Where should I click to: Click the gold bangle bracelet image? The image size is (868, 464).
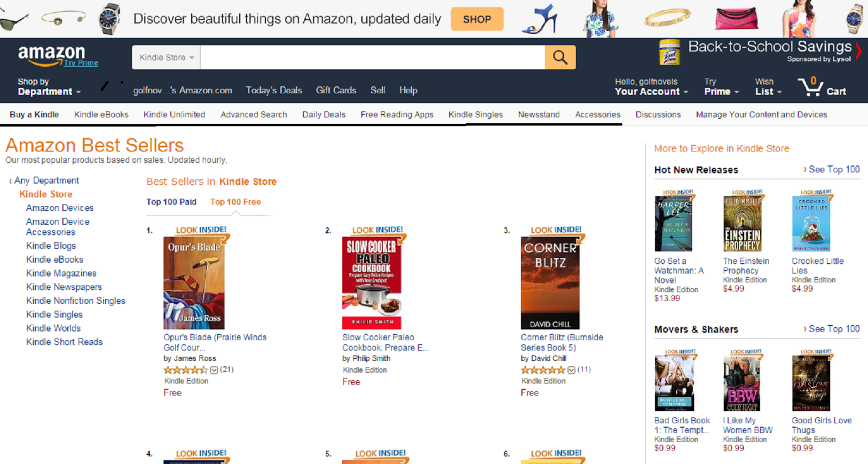667,18
